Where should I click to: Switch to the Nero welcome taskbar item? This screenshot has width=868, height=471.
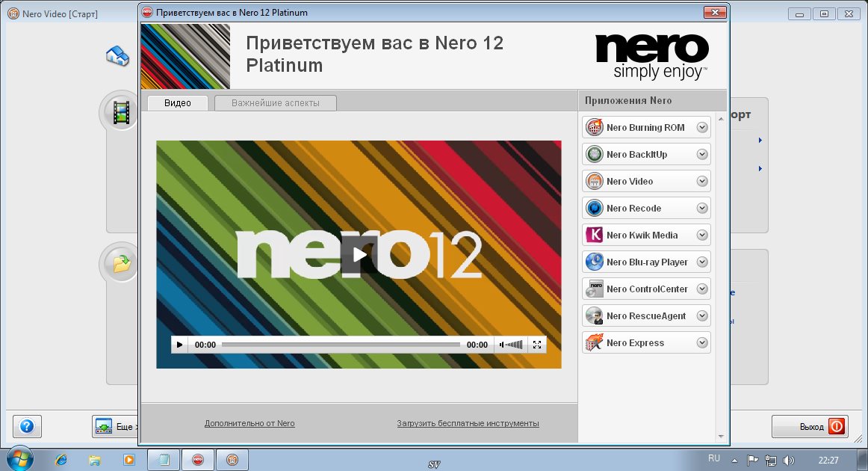click(x=198, y=460)
